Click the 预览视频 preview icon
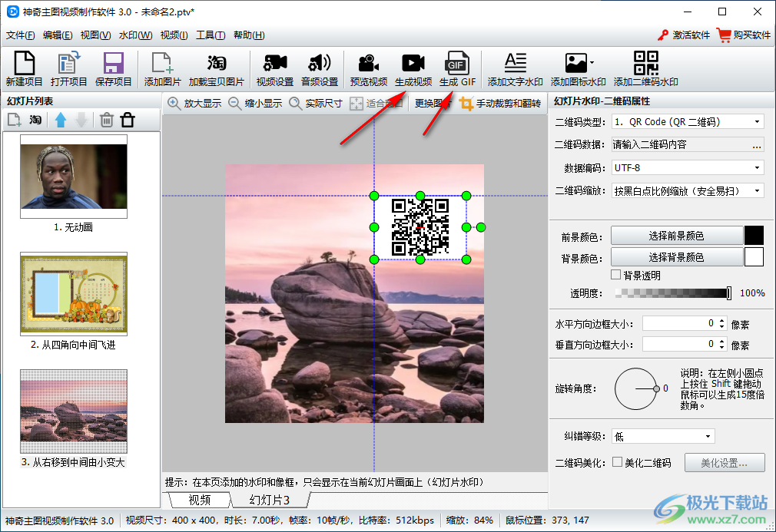776x532 pixels. coord(368,69)
